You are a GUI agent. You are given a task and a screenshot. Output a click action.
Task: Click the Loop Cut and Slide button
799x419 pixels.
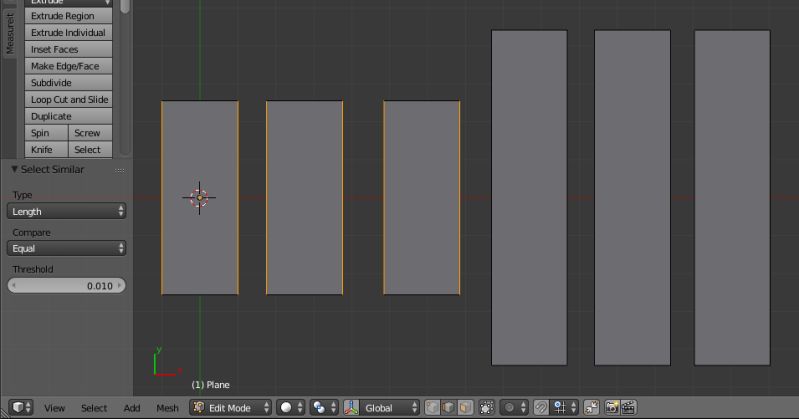68,99
